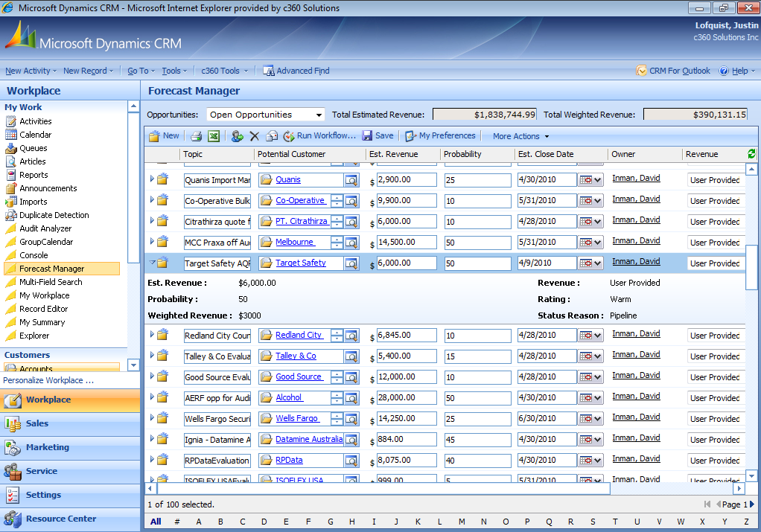Click the assign record icon in toolbar
Screen dimensions: 761x532
238,136
